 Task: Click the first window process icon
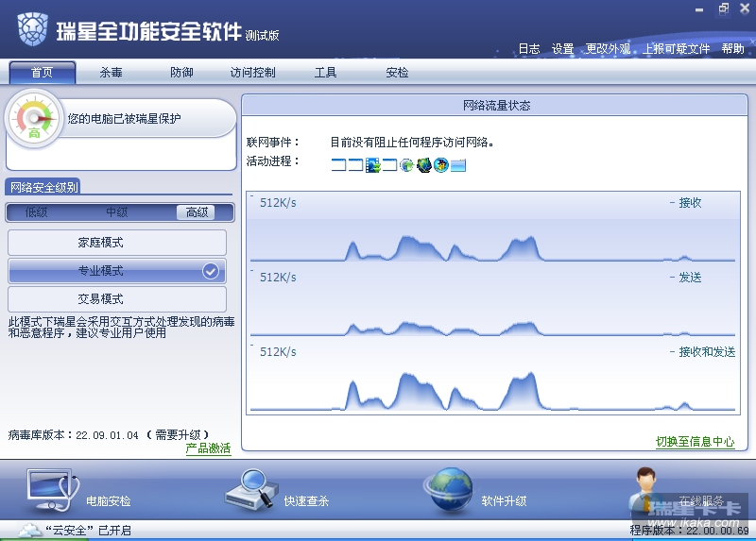tap(338, 165)
